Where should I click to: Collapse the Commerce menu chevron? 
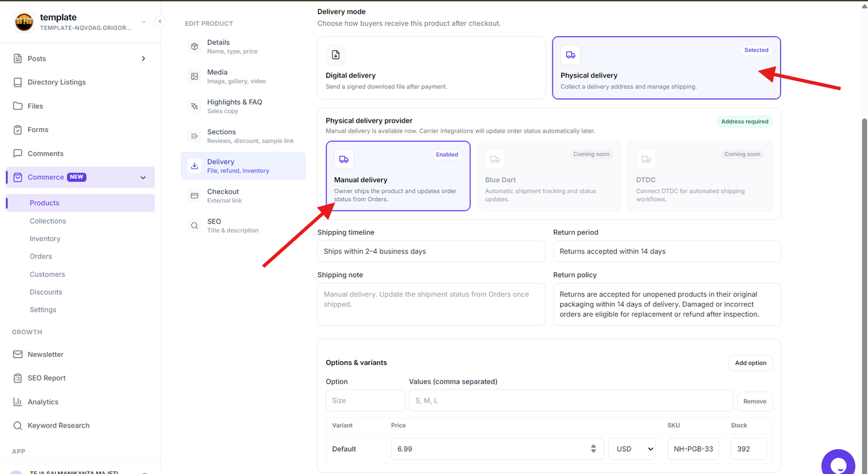tap(143, 177)
